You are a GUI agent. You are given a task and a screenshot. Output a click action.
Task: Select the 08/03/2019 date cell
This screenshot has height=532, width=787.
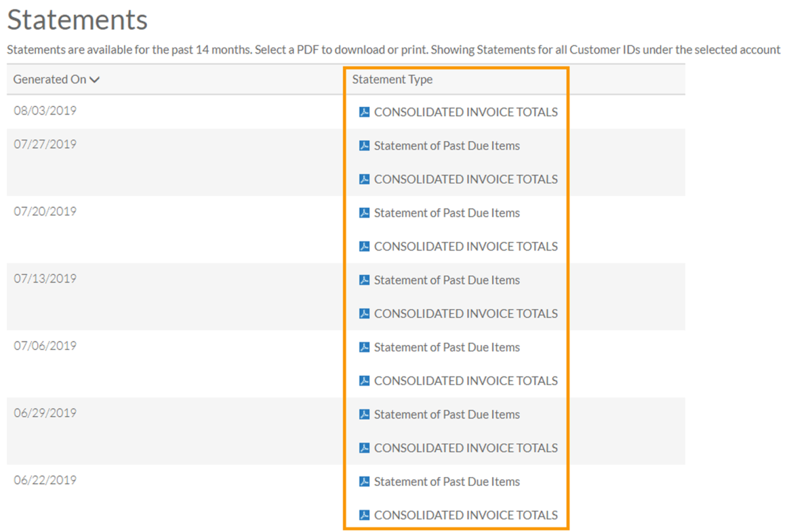pos(45,111)
